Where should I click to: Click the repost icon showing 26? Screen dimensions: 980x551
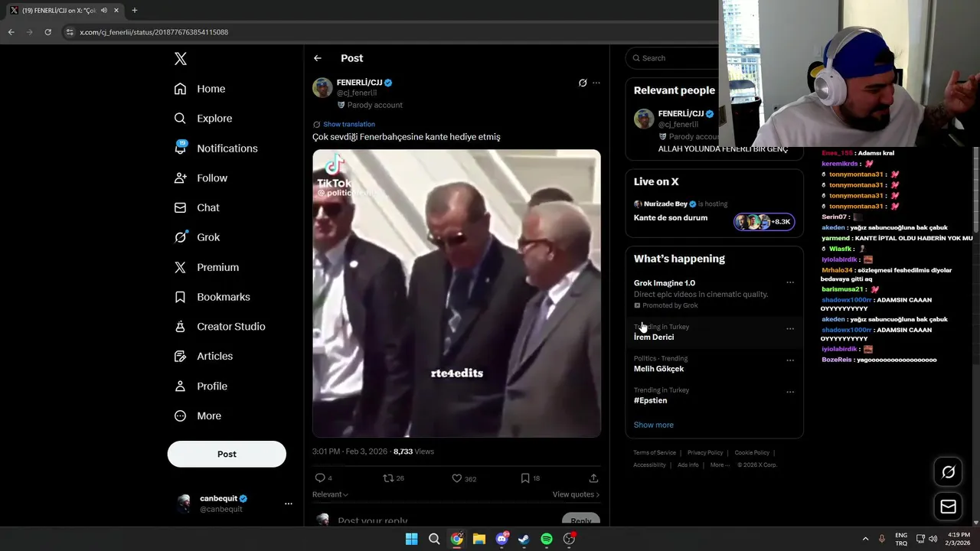pos(388,478)
